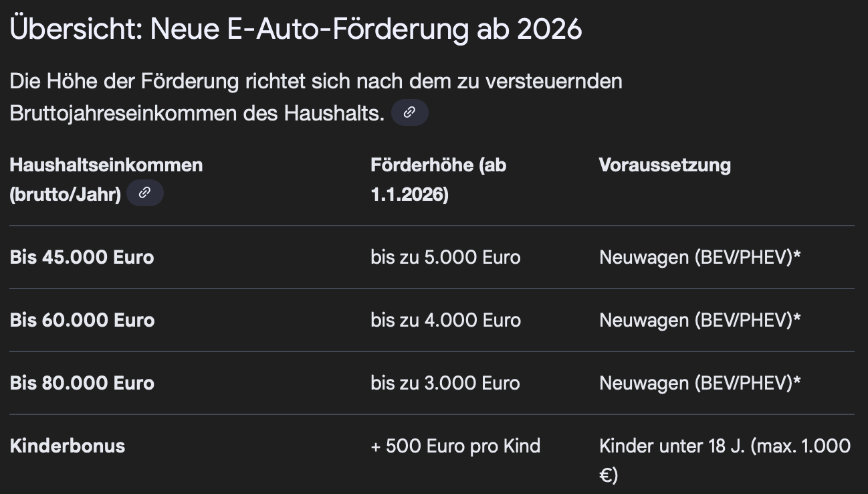Open the link icon beside "(brutto/Jahr)"

pyautogui.click(x=144, y=194)
